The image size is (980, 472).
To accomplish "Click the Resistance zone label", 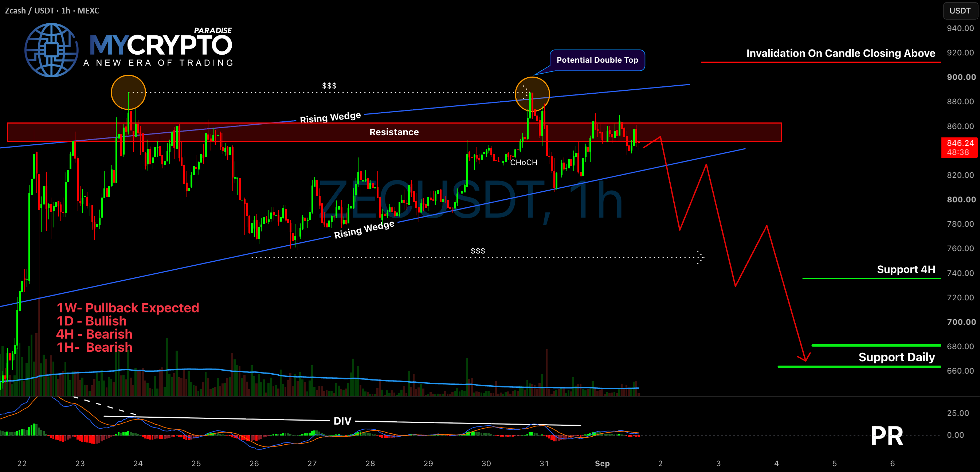I will (394, 132).
